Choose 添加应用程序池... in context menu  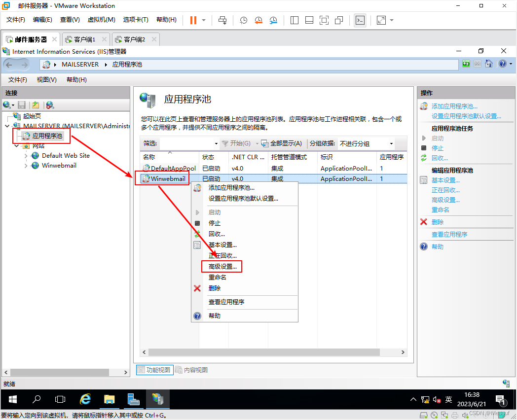pyautogui.click(x=231, y=188)
